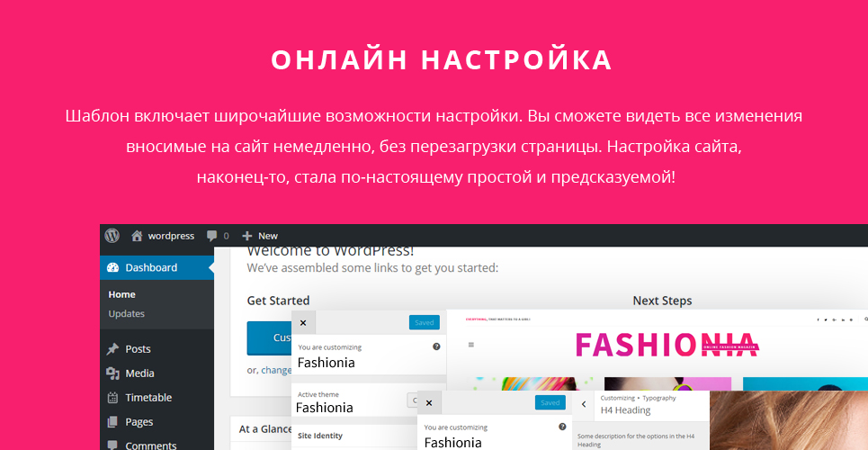Click the 'Welcome to WordPress!' title
The width and height of the screenshot is (868, 450).
pyautogui.click(x=330, y=251)
